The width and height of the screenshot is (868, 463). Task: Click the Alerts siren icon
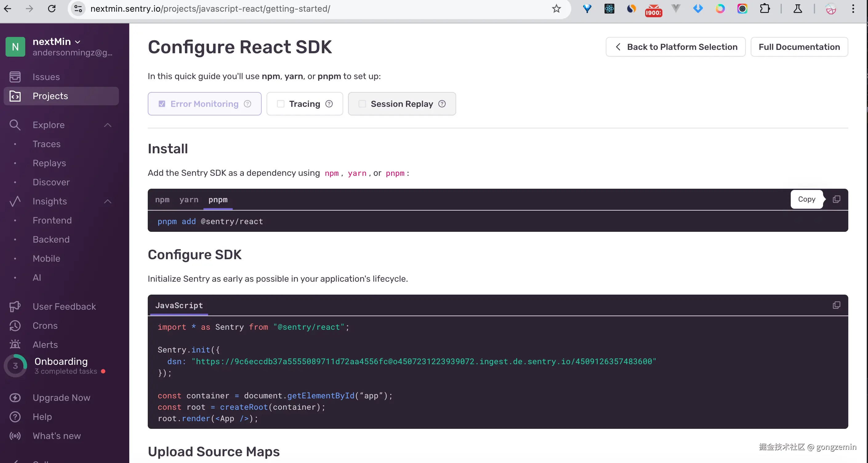pyautogui.click(x=15, y=344)
